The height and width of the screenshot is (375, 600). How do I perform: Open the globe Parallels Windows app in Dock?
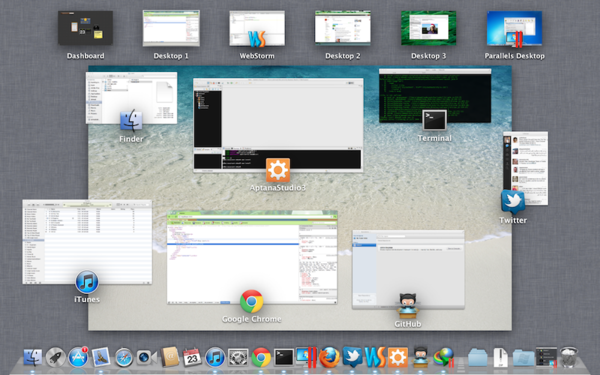pos(444,357)
